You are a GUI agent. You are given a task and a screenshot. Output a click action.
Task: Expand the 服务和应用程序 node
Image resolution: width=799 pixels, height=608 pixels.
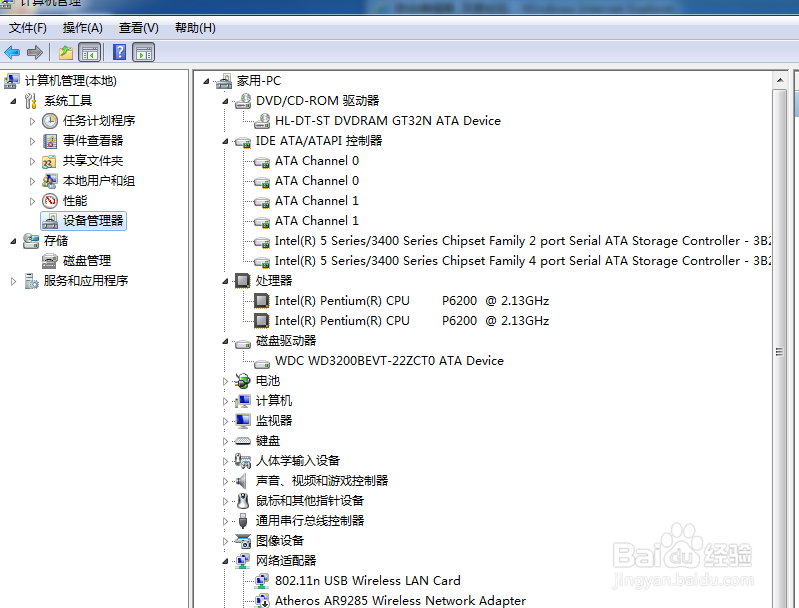tap(13, 281)
